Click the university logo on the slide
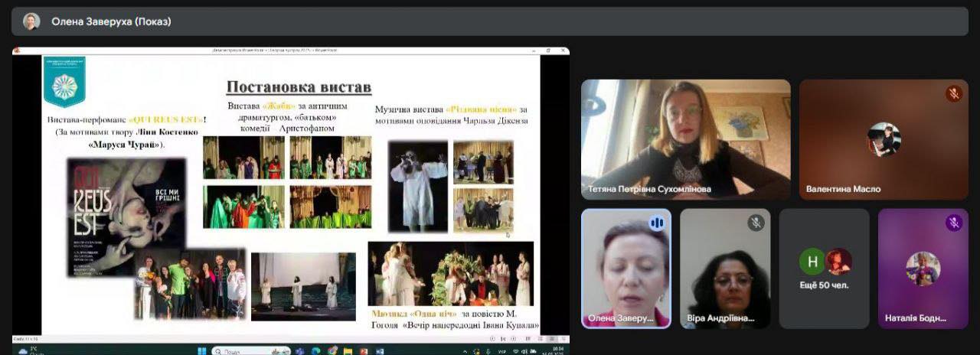The height and width of the screenshot is (355, 980). point(64,80)
